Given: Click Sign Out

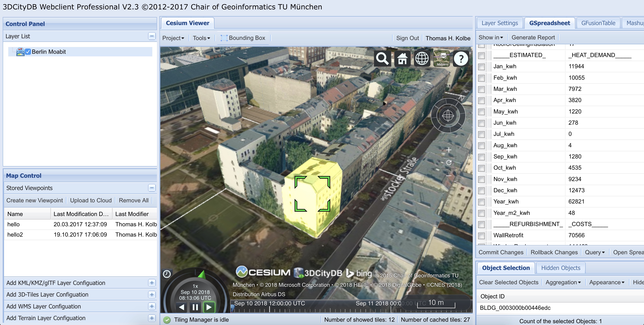Looking at the screenshot, I should (x=407, y=38).
